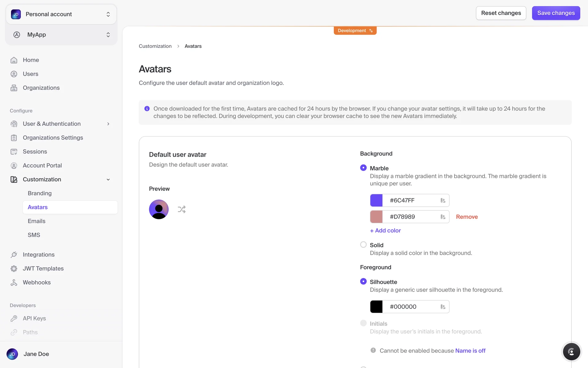This screenshot has height=368, width=588.
Task: Collapse the Customization sidebar section
Action: pyautogui.click(x=108, y=179)
